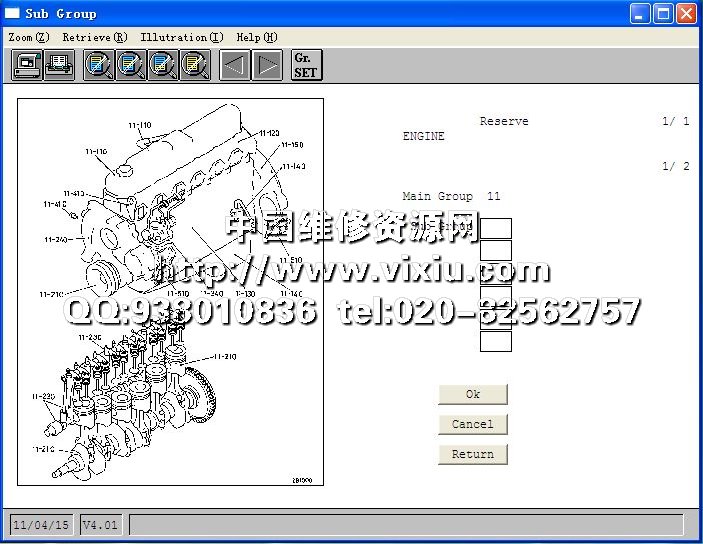The image size is (703, 544).
Task: Click the Gr. SET toolbar button
Action: [x=306, y=66]
